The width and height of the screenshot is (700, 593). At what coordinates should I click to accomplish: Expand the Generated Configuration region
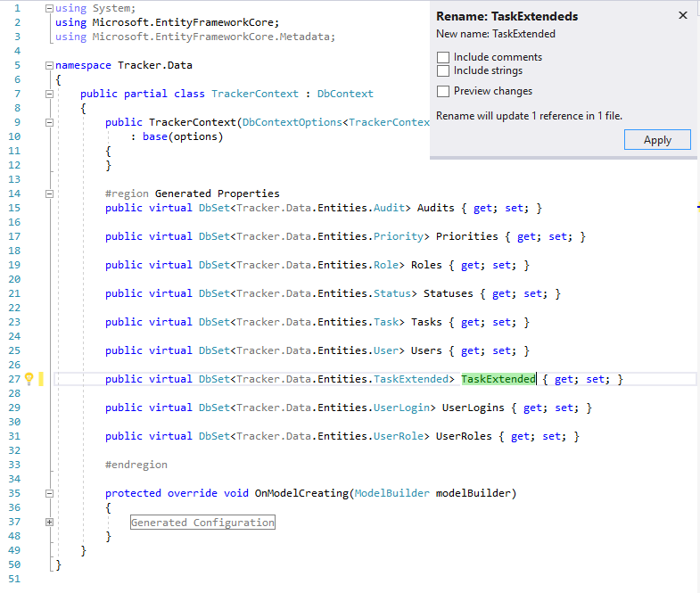pos(50,522)
